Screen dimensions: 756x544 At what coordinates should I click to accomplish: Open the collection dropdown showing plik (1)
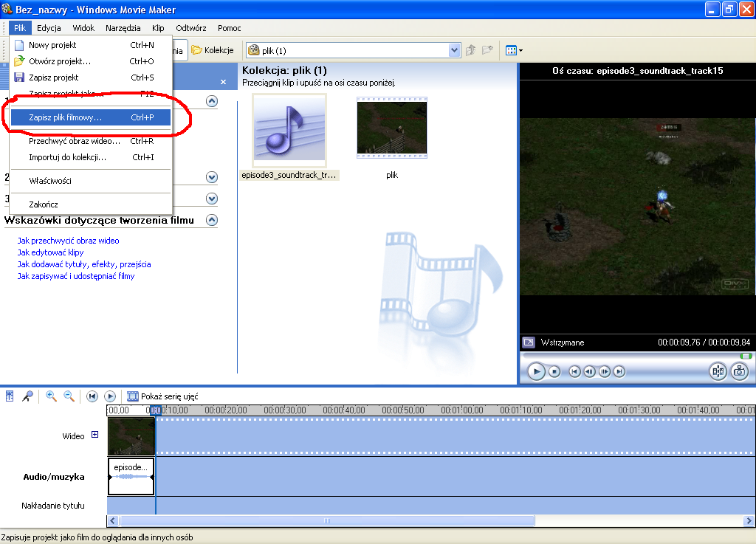[x=455, y=50]
